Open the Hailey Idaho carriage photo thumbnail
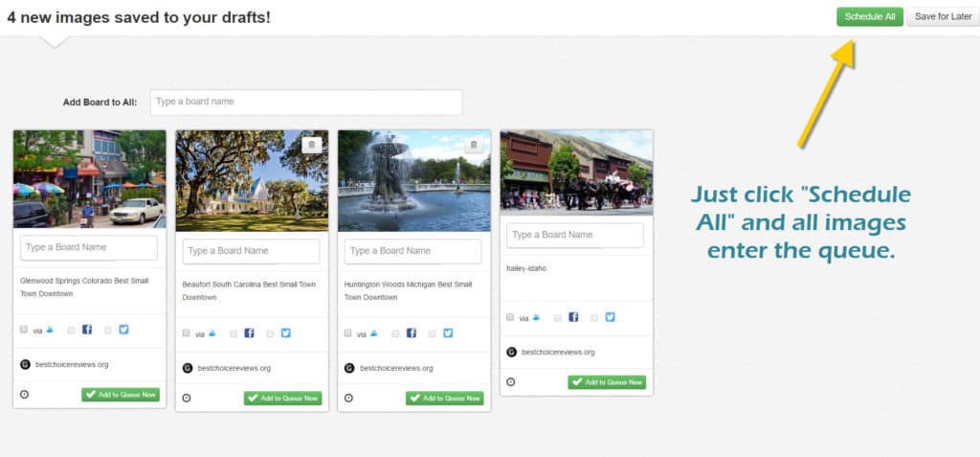The height and width of the screenshot is (457, 980). [576, 172]
